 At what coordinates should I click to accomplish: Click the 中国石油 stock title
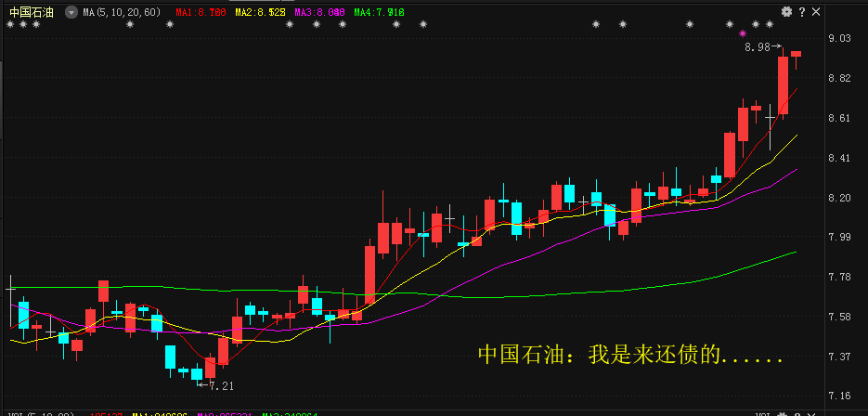coord(32,13)
